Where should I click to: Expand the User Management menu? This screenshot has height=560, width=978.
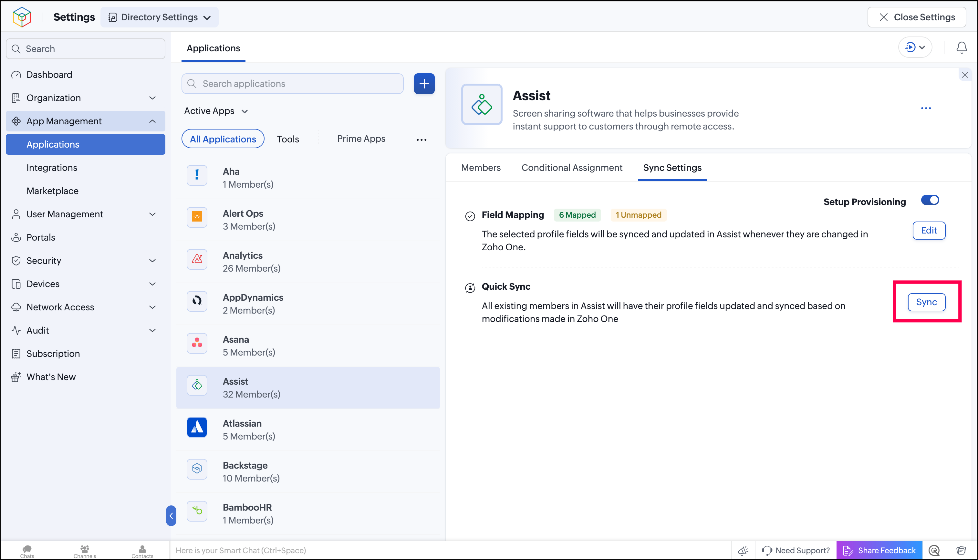[x=85, y=214]
